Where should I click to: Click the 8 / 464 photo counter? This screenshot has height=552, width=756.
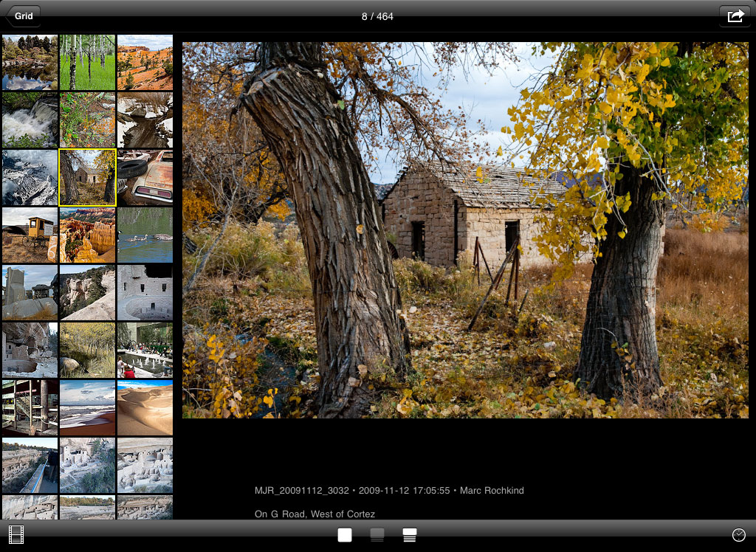tap(377, 16)
